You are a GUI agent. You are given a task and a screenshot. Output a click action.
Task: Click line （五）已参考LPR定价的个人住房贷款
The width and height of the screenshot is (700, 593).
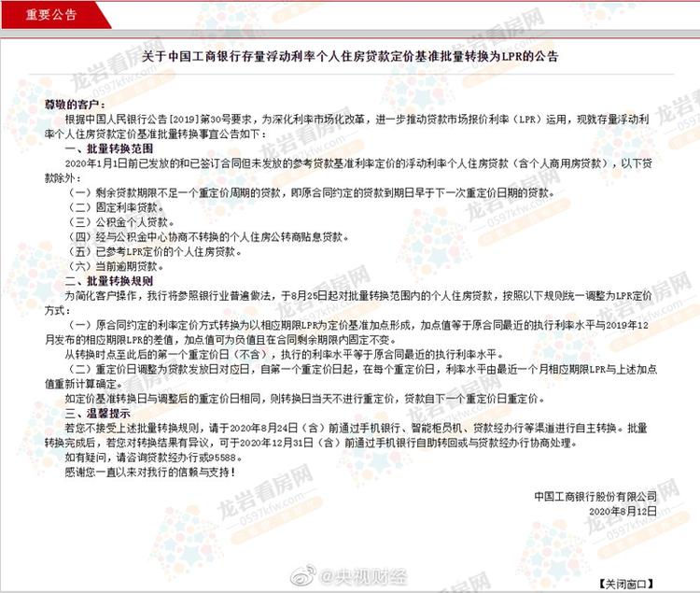point(155,251)
